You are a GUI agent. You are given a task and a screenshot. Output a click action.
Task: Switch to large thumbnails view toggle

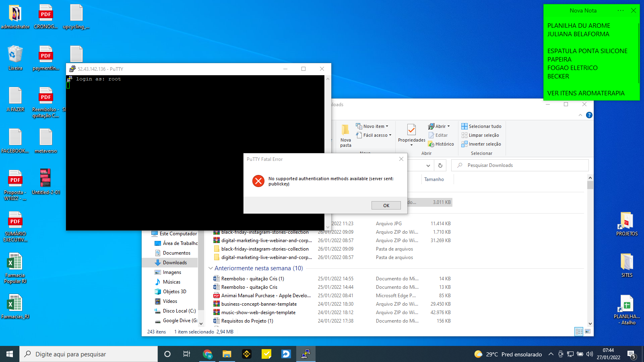(588, 331)
